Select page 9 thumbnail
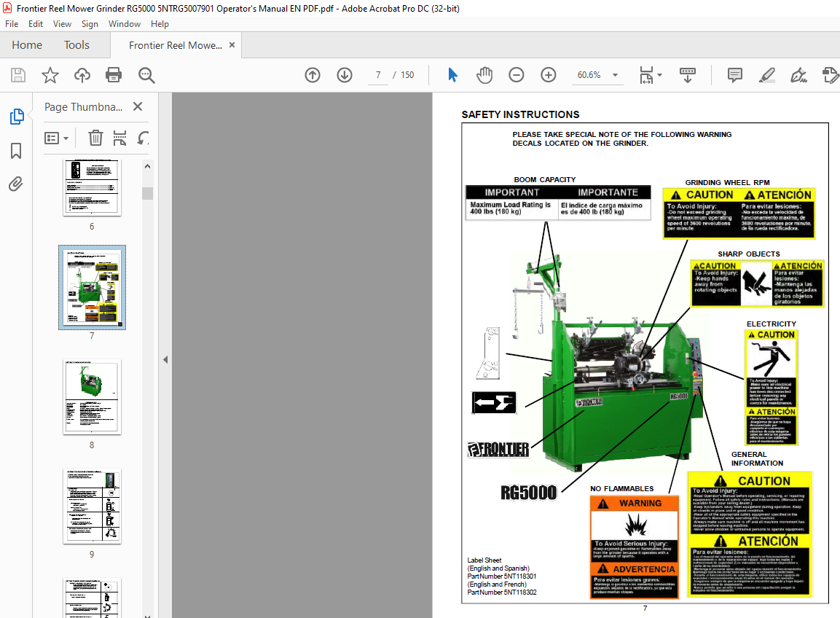This screenshot has width=840, height=618. [x=92, y=506]
